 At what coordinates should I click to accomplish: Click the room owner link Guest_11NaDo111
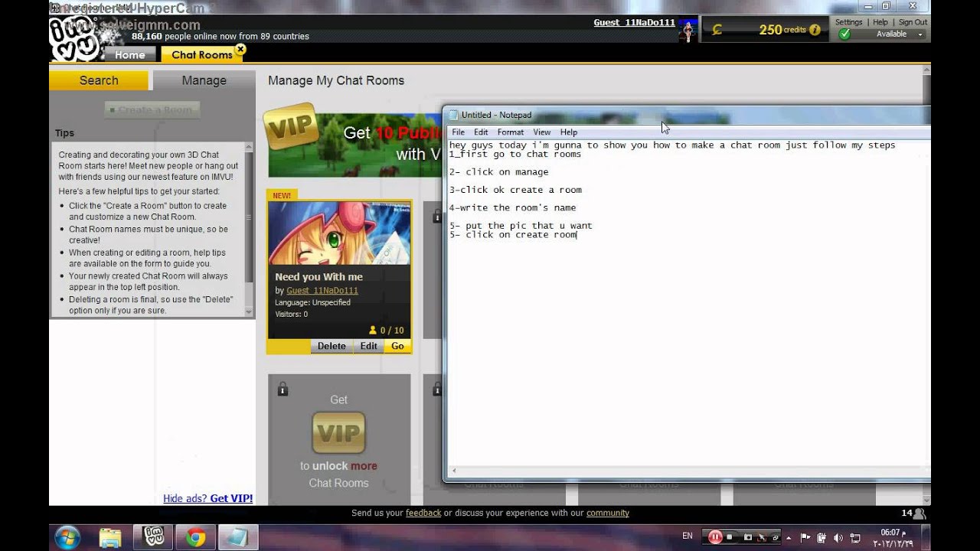322,291
